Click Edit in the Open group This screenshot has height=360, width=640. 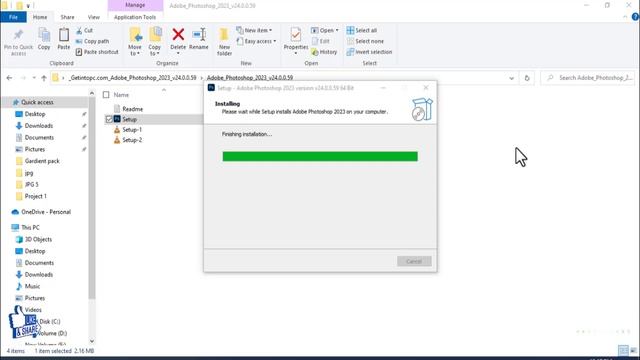320,41
